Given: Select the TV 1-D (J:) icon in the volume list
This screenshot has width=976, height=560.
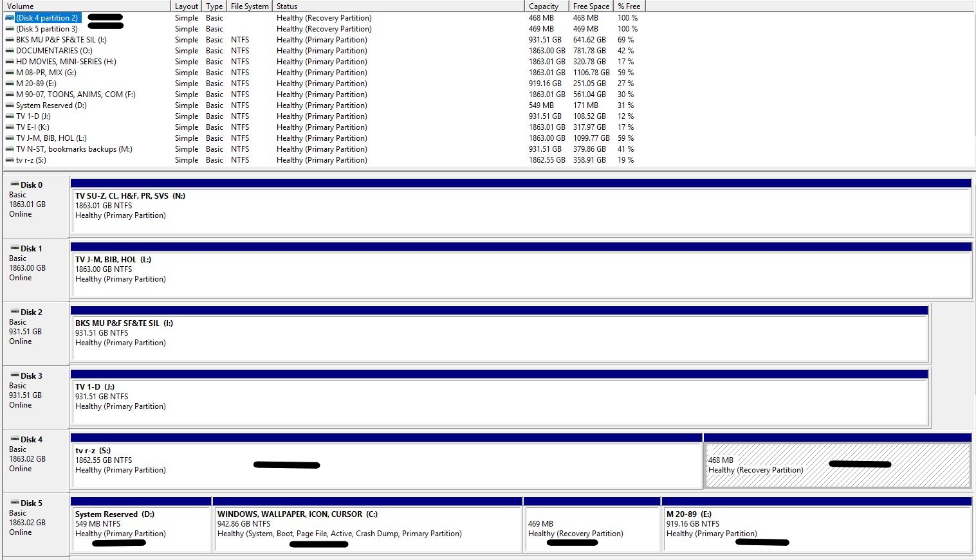Looking at the screenshot, I should tap(10, 116).
